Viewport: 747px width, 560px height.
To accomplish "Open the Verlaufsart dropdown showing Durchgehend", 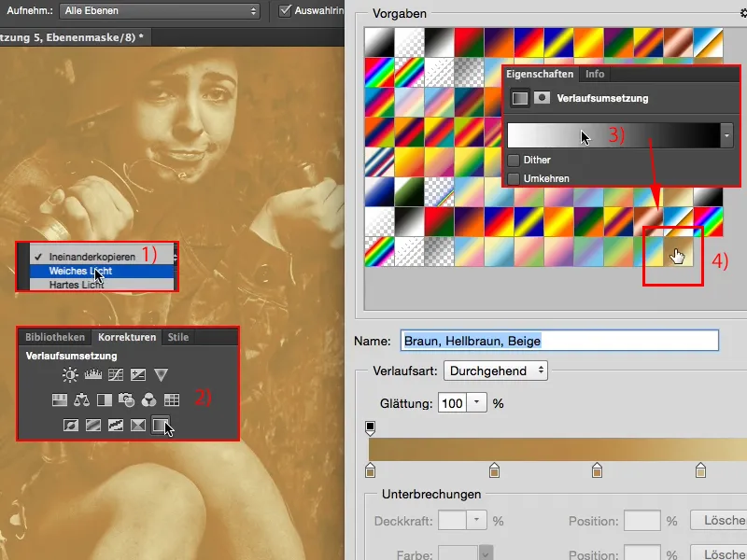I will (496, 369).
